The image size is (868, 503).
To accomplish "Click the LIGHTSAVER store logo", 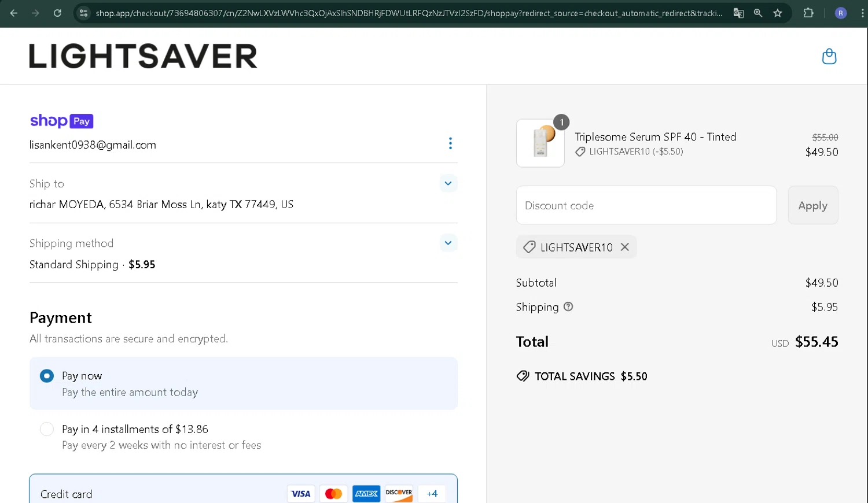I will pyautogui.click(x=144, y=56).
